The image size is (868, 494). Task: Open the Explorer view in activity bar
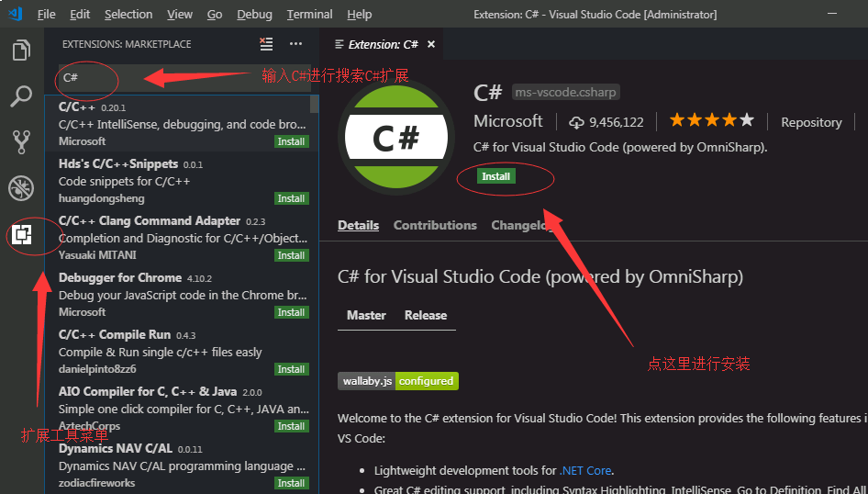click(x=22, y=51)
